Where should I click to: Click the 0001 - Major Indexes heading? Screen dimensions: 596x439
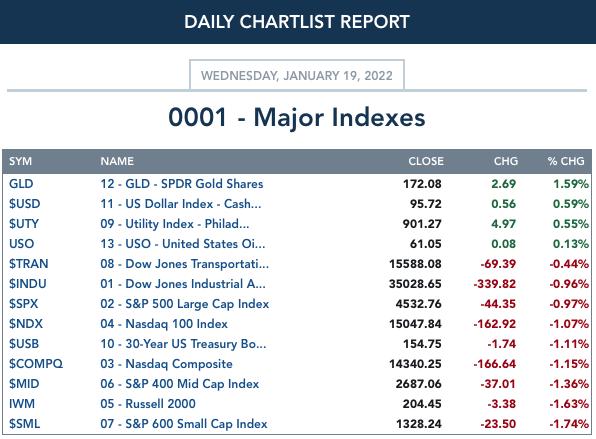click(297, 117)
